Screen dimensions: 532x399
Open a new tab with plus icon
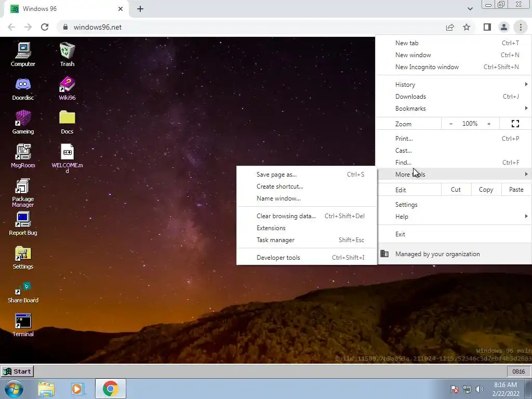(x=140, y=9)
